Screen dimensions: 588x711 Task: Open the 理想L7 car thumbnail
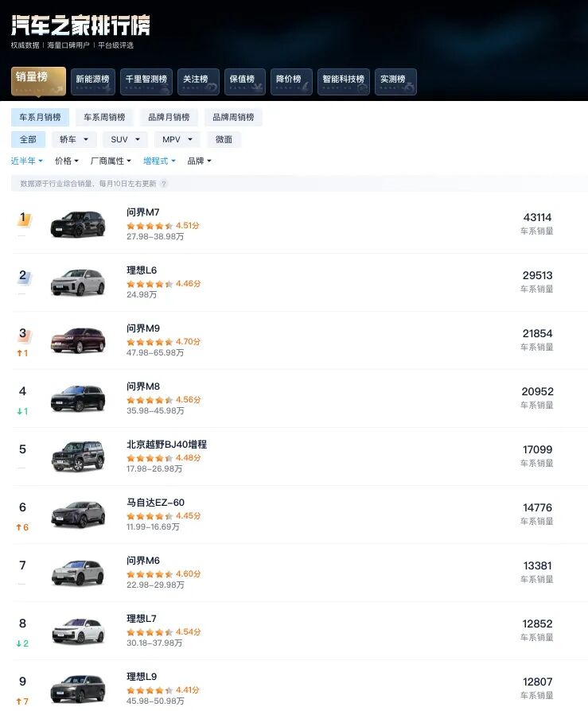(78, 631)
